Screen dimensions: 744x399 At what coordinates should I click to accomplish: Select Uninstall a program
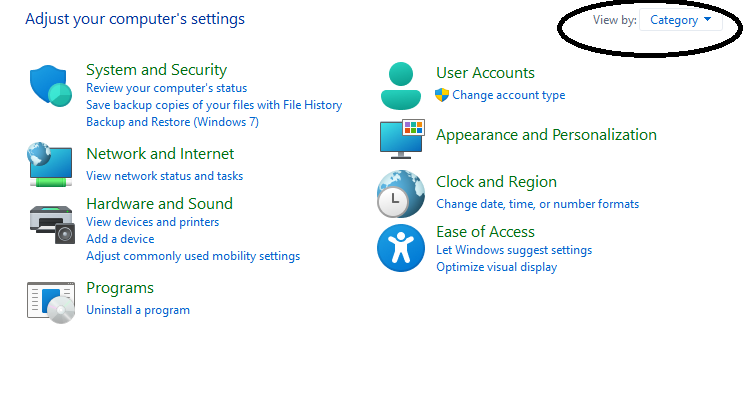[138, 310]
